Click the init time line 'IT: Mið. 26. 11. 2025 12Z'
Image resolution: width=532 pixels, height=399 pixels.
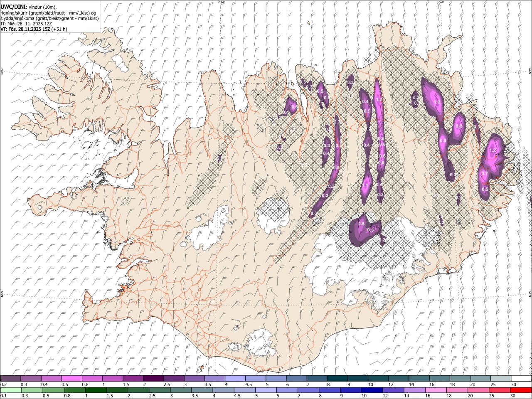pos(26,24)
